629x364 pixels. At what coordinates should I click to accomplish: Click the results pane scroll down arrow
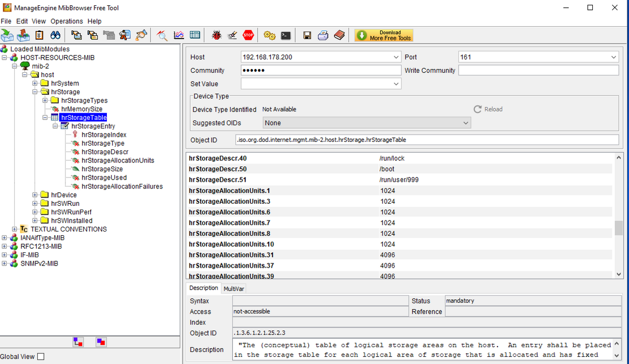[619, 274]
